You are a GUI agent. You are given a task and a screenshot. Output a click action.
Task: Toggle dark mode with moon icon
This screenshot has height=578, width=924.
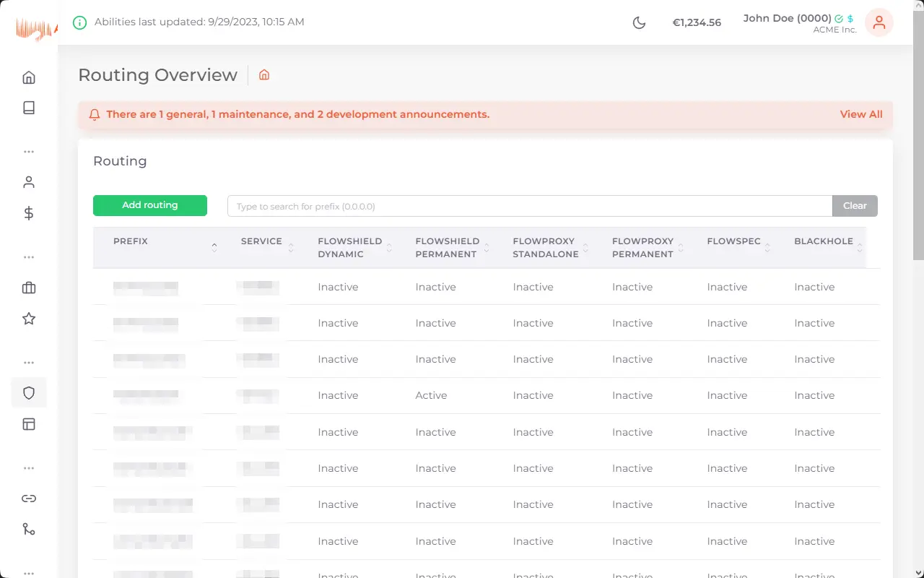pyautogui.click(x=639, y=22)
